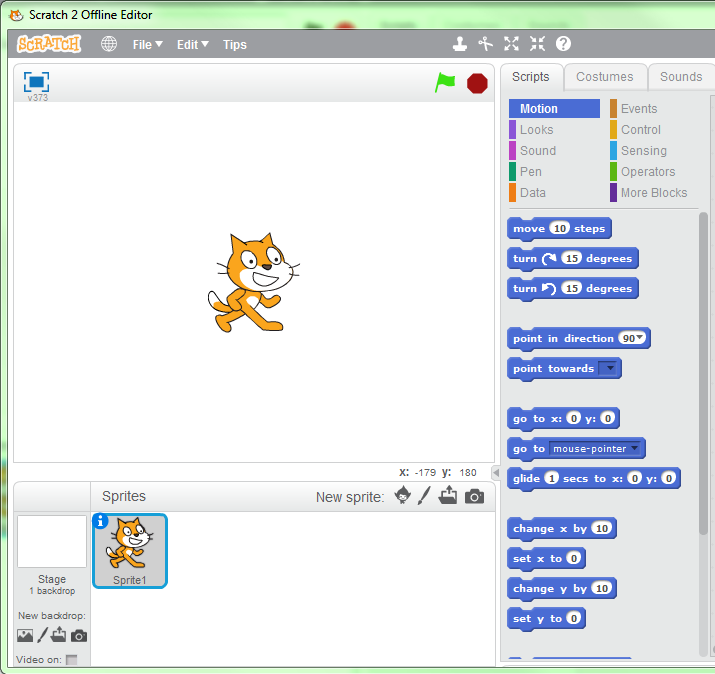Select the Shrink sprite tool
715x674 pixels.
[x=537, y=44]
